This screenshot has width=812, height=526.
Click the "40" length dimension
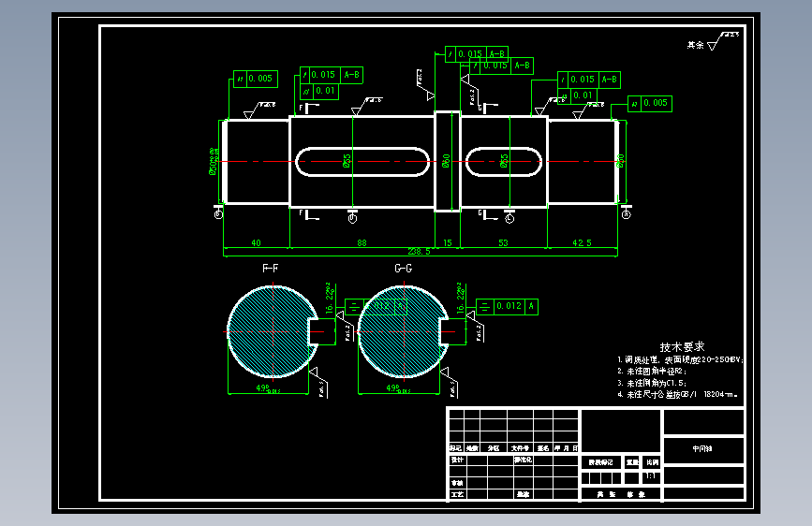point(256,242)
